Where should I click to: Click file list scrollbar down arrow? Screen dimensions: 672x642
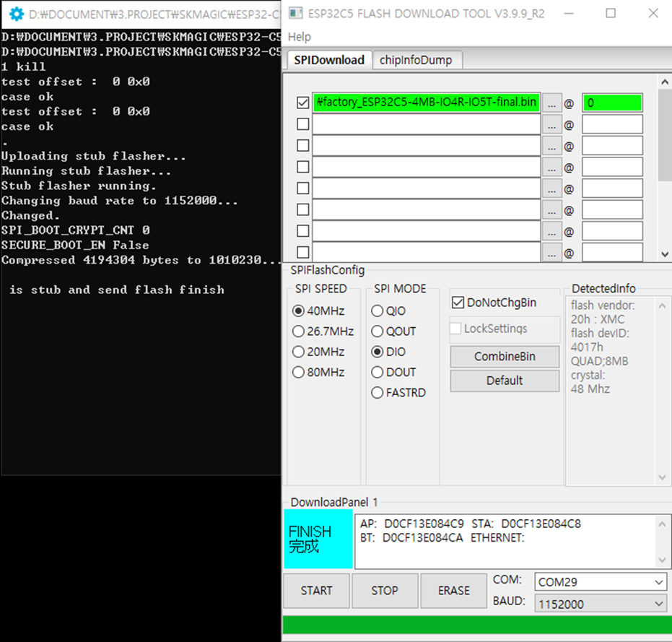click(665, 254)
